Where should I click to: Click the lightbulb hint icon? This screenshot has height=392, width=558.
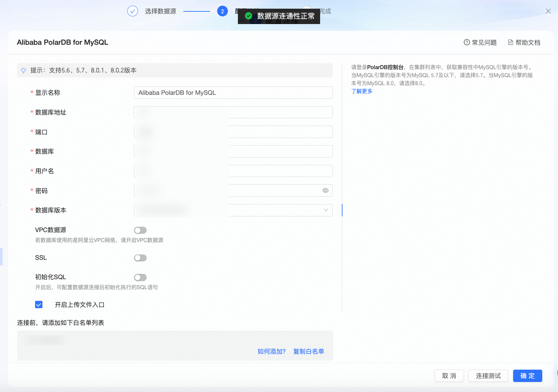click(23, 70)
